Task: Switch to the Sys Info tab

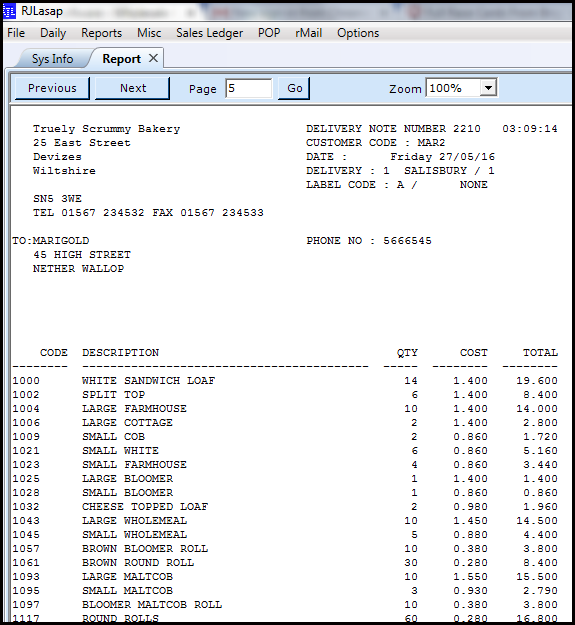Action: point(52,59)
